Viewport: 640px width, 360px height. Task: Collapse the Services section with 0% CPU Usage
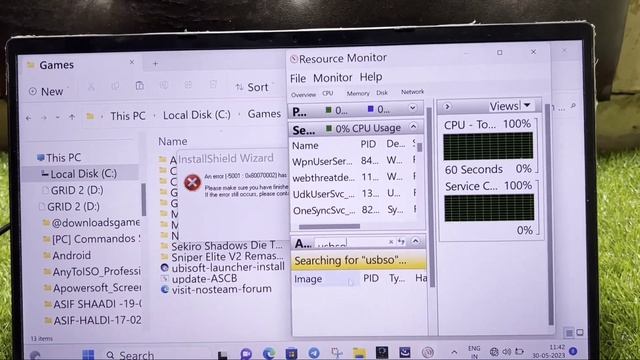pos(413,127)
